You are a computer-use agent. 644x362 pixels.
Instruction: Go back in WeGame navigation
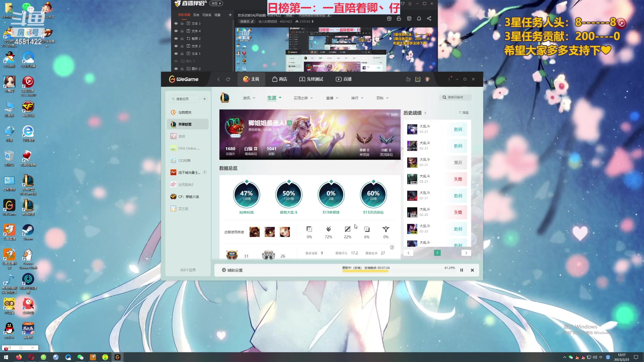218,79
